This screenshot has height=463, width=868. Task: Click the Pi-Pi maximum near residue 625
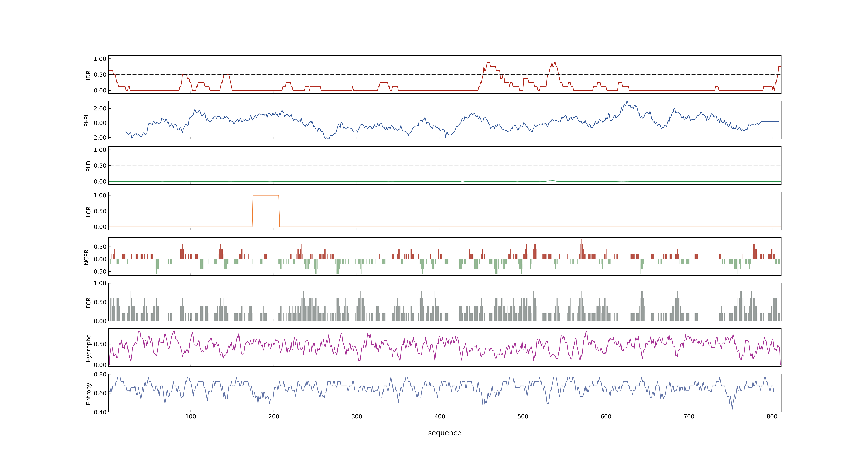[627, 102]
